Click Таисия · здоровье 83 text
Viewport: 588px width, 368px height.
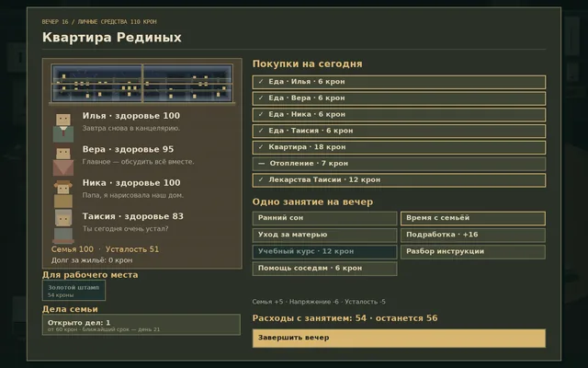(x=133, y=216)
